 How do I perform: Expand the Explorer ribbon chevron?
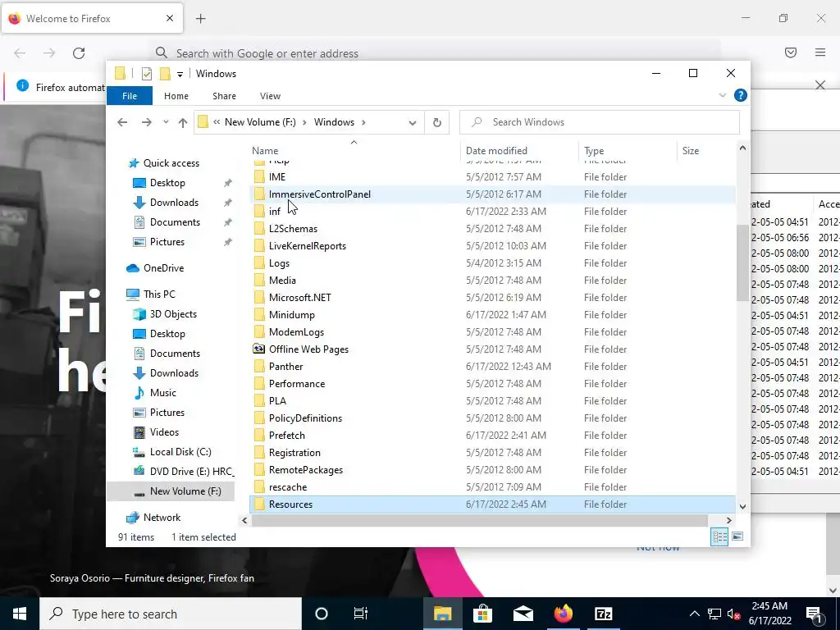pos(722,95)
